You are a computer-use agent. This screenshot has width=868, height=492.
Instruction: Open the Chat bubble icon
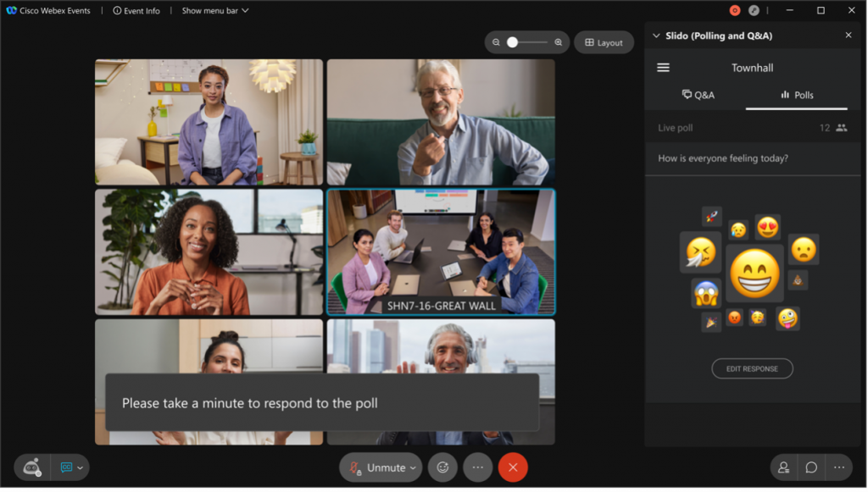[810, 467]
